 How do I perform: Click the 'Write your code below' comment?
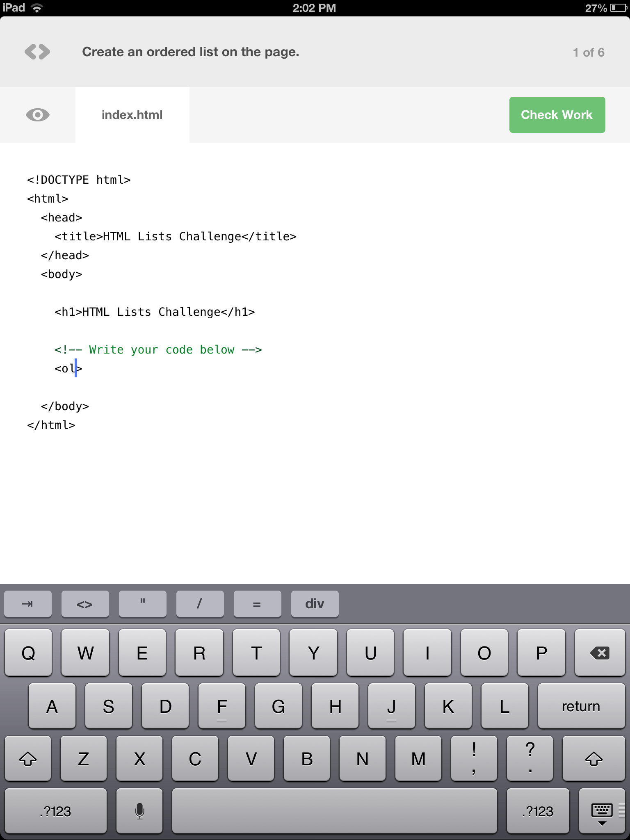tap(158, 349)
